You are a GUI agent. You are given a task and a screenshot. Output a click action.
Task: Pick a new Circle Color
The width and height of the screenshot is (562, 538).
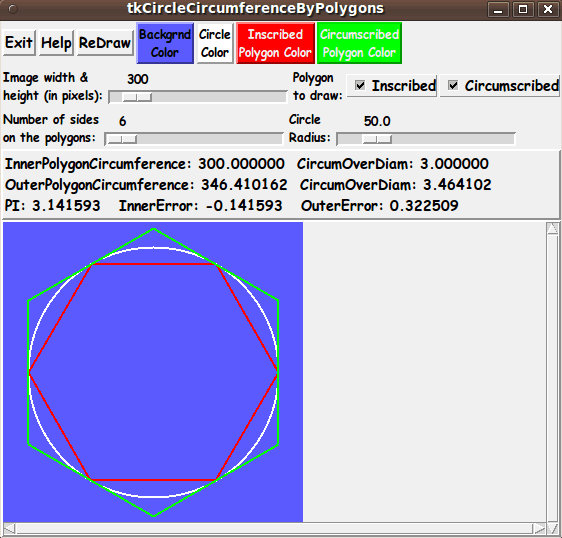tap(215, 43)
